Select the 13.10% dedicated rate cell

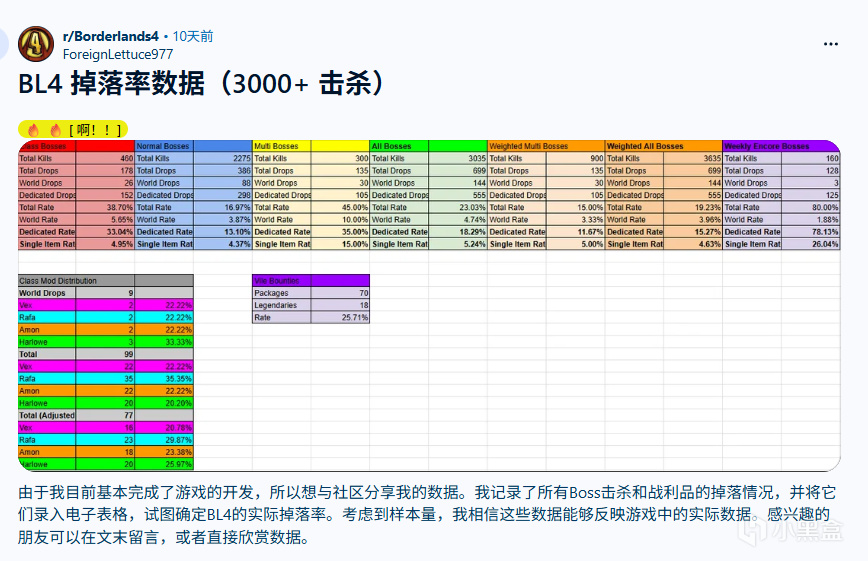pyautogui.click(x=223, y=231)
